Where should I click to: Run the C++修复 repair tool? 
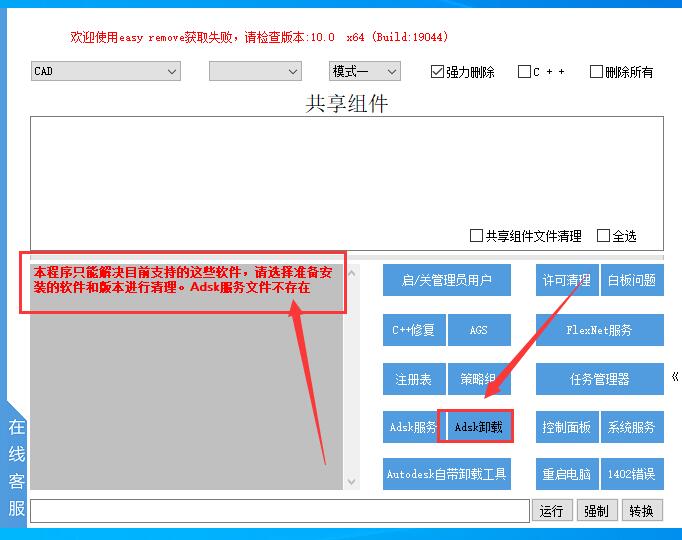pyautogui.click(x=413, y=329)
